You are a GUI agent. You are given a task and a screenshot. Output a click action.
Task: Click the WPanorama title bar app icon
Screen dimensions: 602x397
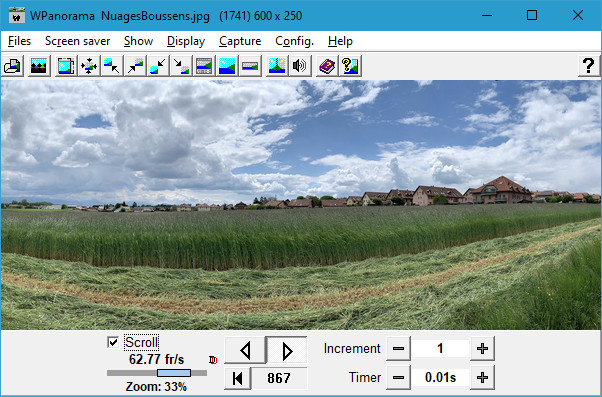(17, 15)
